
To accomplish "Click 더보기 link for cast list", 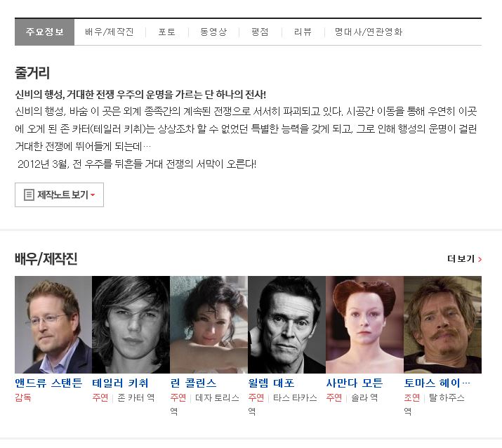I will 461,259.
